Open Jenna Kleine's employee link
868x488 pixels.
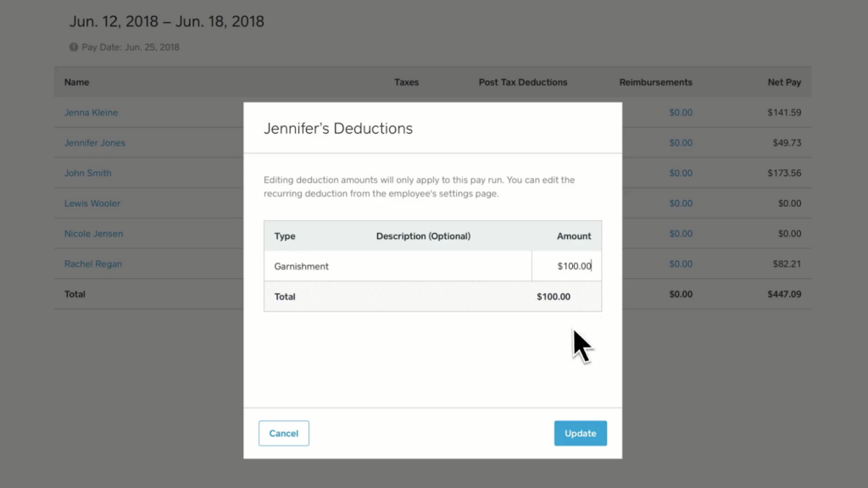tap(91, 113)
